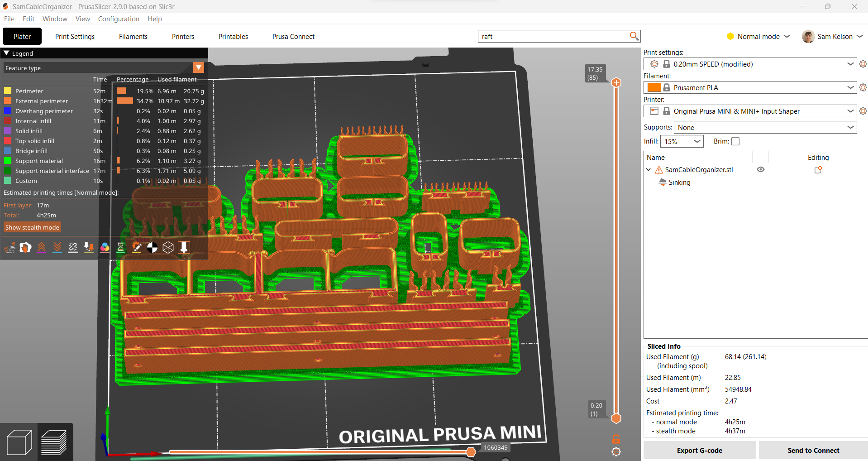
Task: Toggle shells (wireframe cube) visibility icon
Action: [168, 247]
